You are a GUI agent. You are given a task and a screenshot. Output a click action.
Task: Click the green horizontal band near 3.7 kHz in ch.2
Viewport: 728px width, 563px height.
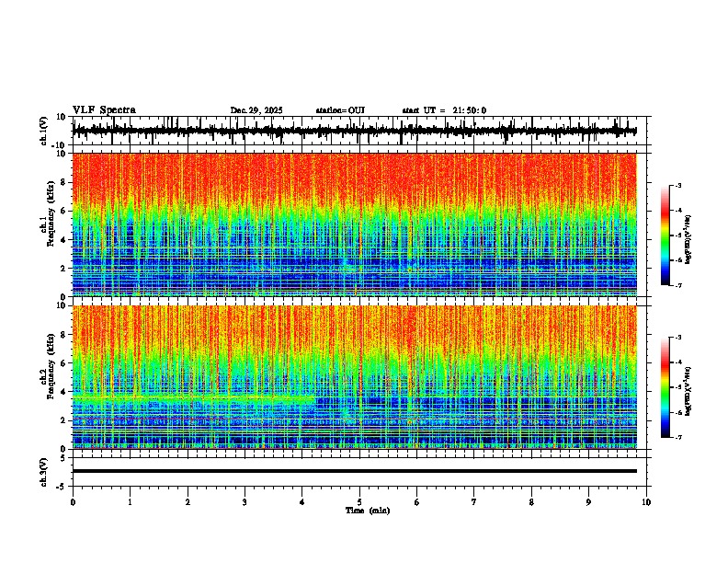194,397
